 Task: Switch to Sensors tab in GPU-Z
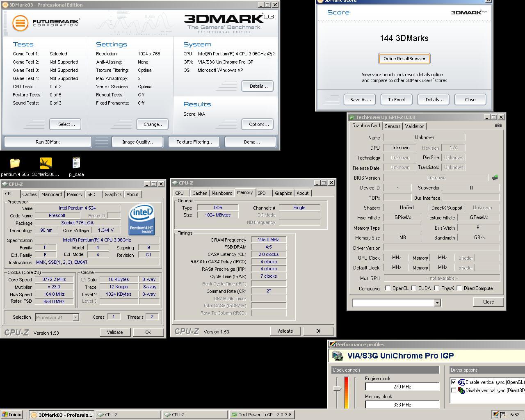coord(393,126)
